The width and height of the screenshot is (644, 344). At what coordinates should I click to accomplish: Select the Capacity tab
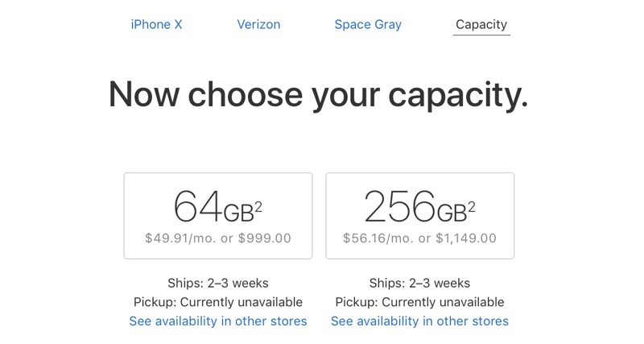[481, 24]
